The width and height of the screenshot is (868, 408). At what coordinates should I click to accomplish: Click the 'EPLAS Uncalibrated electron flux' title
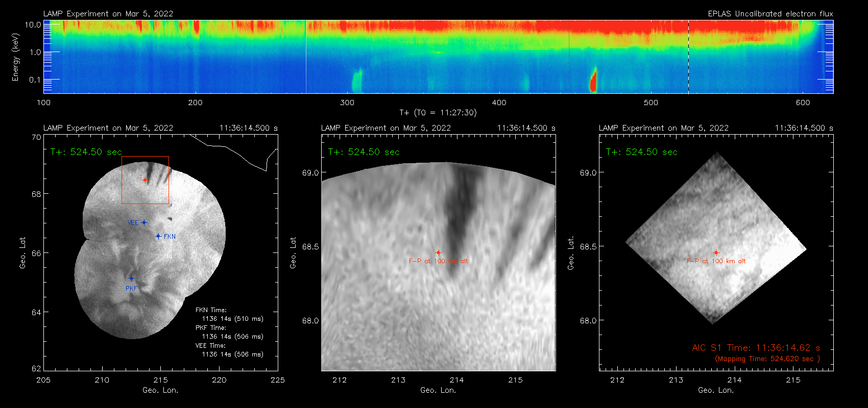tap(770, 14)
